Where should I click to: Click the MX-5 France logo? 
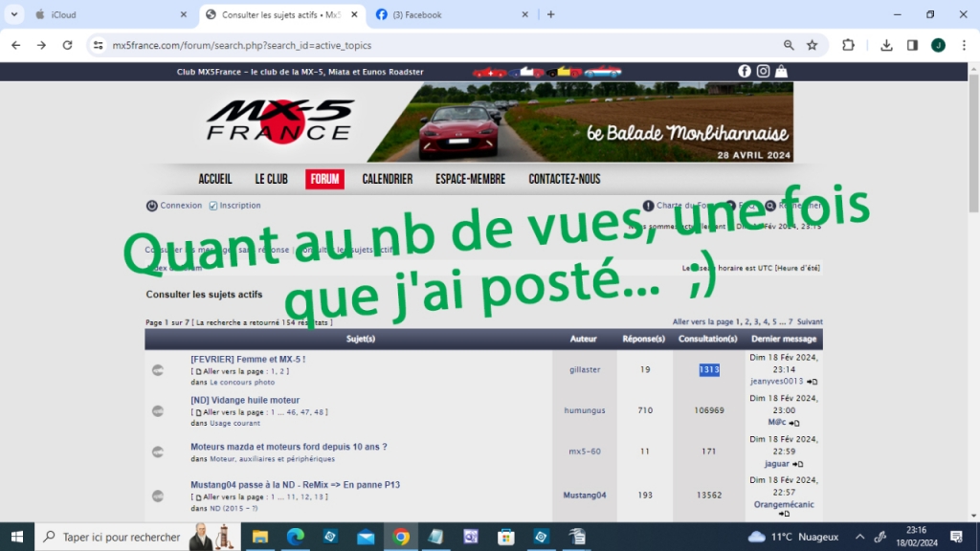(279, 121)
